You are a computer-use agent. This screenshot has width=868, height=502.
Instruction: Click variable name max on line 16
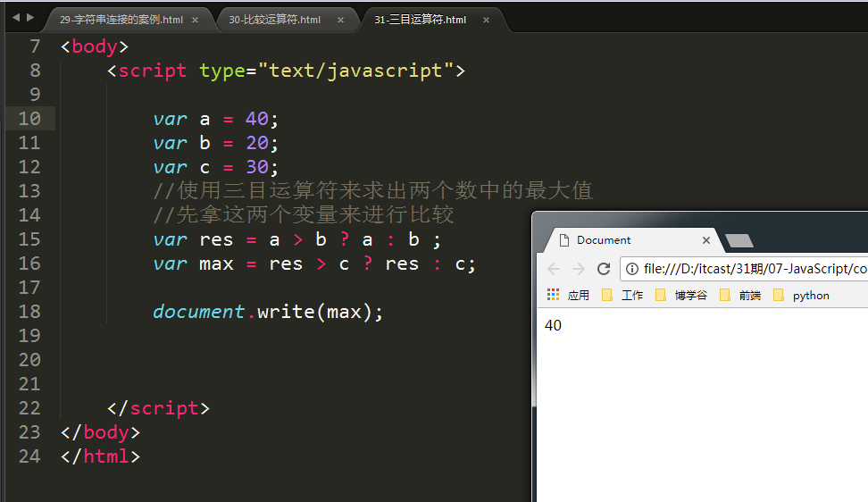[216, 264]
